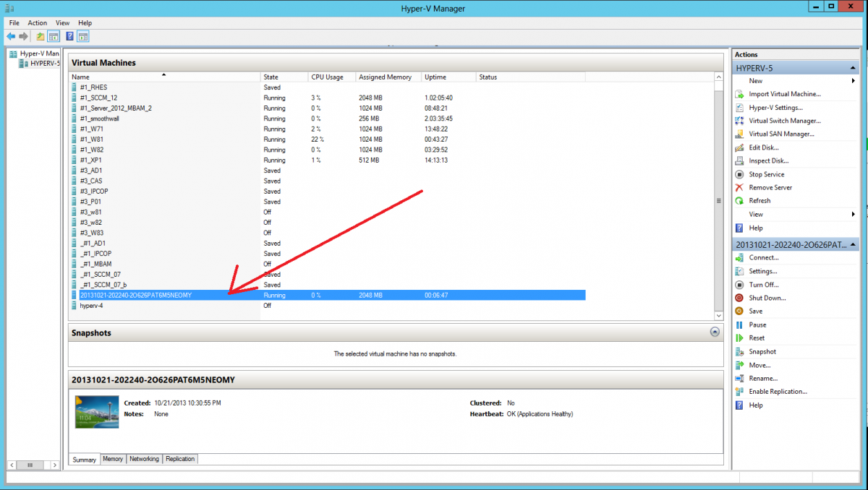This screenshot has height=490, width=868.
Task: Open the Help menu in menu bar
Action: pos(85,23)
